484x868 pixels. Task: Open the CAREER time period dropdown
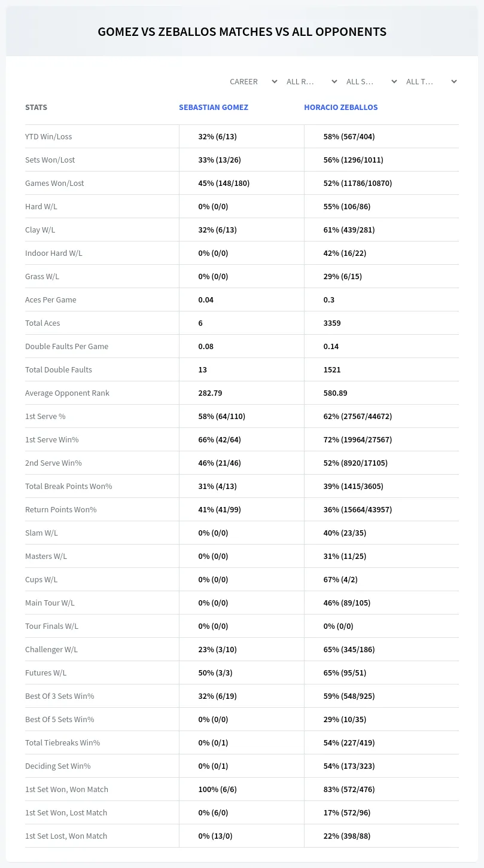252,81
